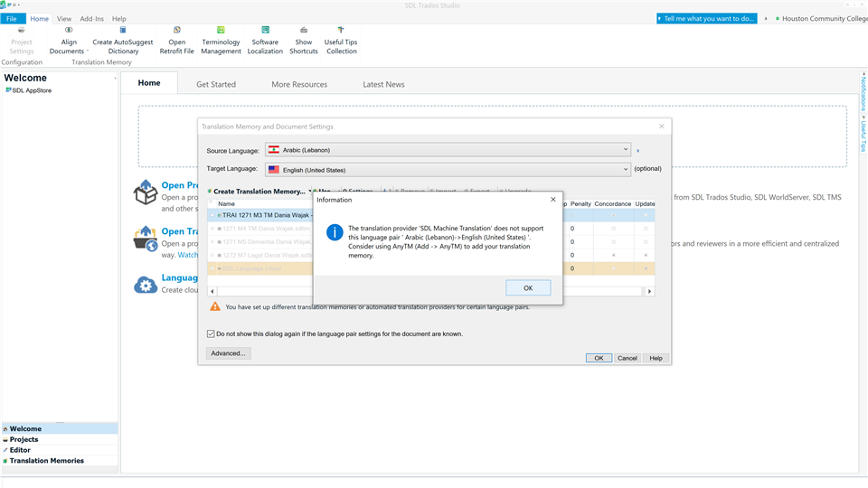The height and width of the screenshot is (488, 868).
Task: Toggle enable checkbox for TRAI 1271 M3 TM row
Action: point(212,215)
